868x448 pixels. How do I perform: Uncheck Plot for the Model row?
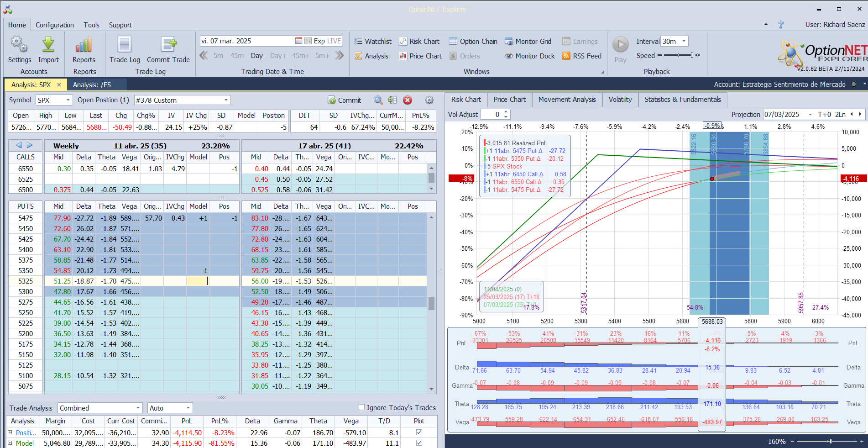tap(419, 443)
